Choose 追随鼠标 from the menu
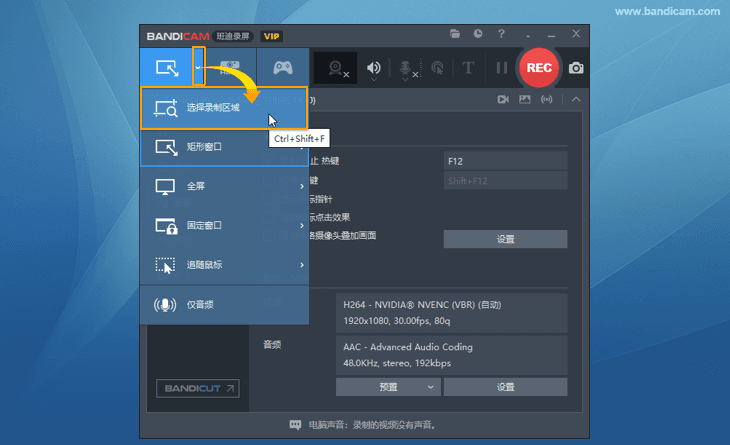The height and width of the screenshot is (445, 730). pyautogui.click(x=224, y=265)
